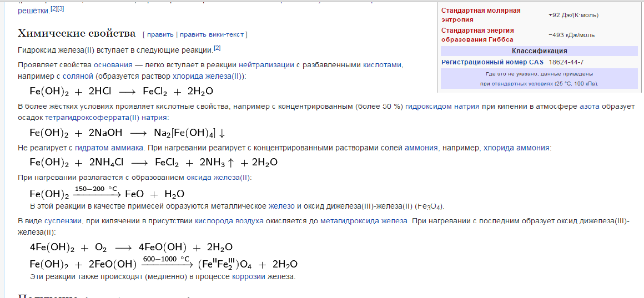Screen dimensions: 644x298
Task: Follow 'кислорода воздуха' link
Action: pos(229,221)
